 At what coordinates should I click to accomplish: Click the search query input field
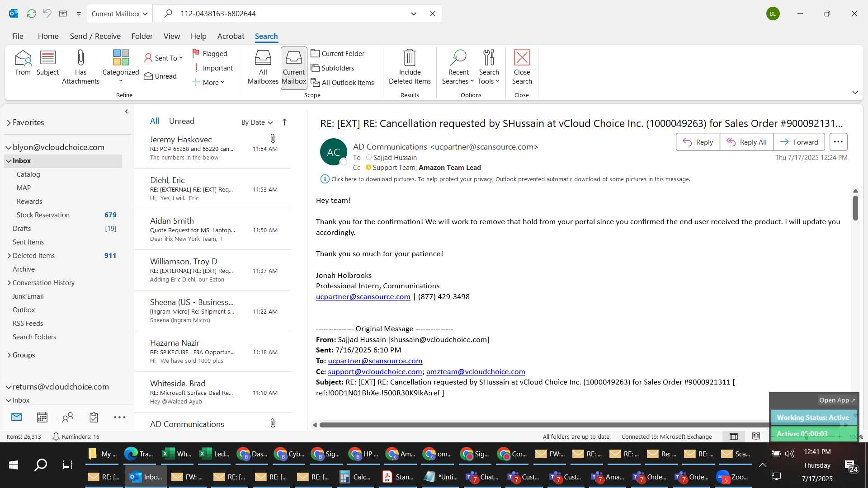click(289, 14)
